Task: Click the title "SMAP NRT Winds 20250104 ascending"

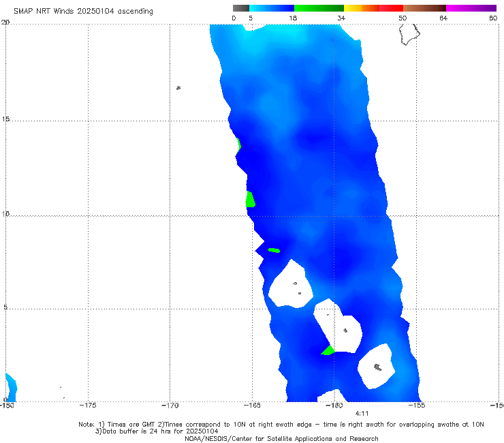Action: point(83,11)
